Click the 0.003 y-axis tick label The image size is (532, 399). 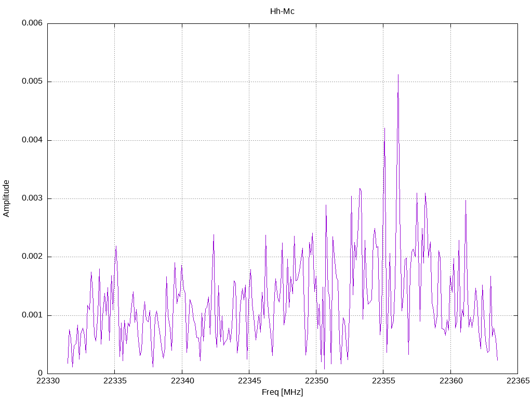[32, 198]
